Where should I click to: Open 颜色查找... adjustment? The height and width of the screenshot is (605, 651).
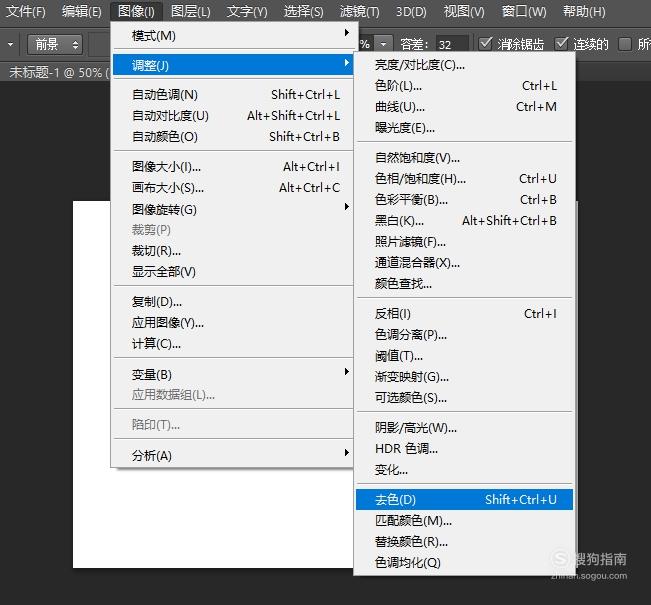point(464,284)
